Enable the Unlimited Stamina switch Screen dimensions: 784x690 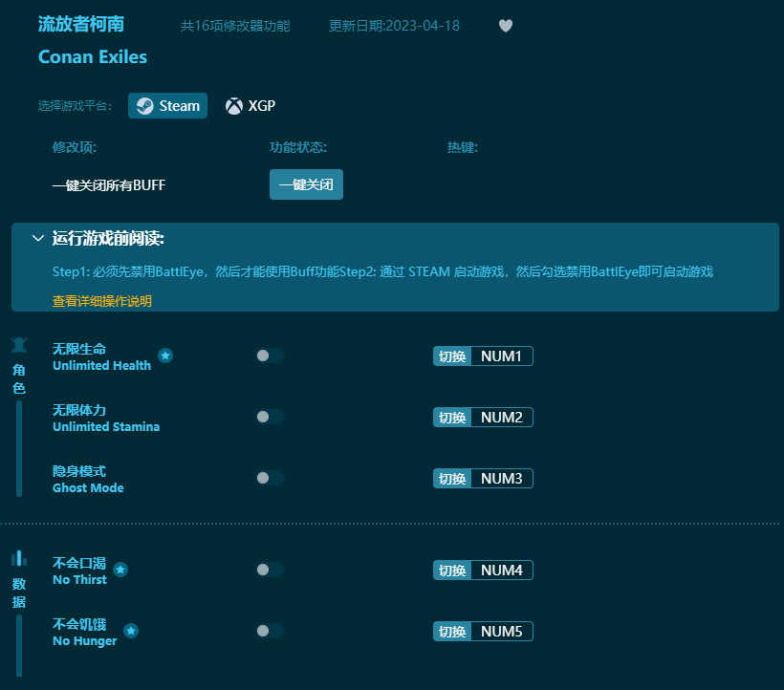coord(270,417)
